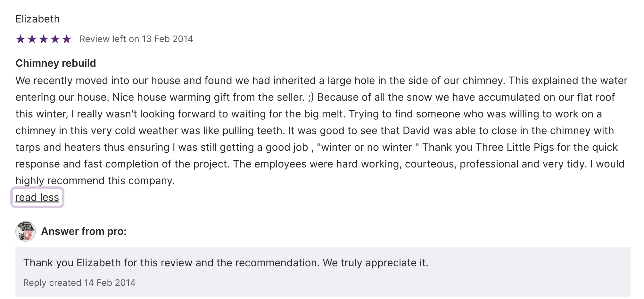Click the pro's thank-you reply text
Screen dimensions: 644x299
pyautogui.click(x=226, y=263)
